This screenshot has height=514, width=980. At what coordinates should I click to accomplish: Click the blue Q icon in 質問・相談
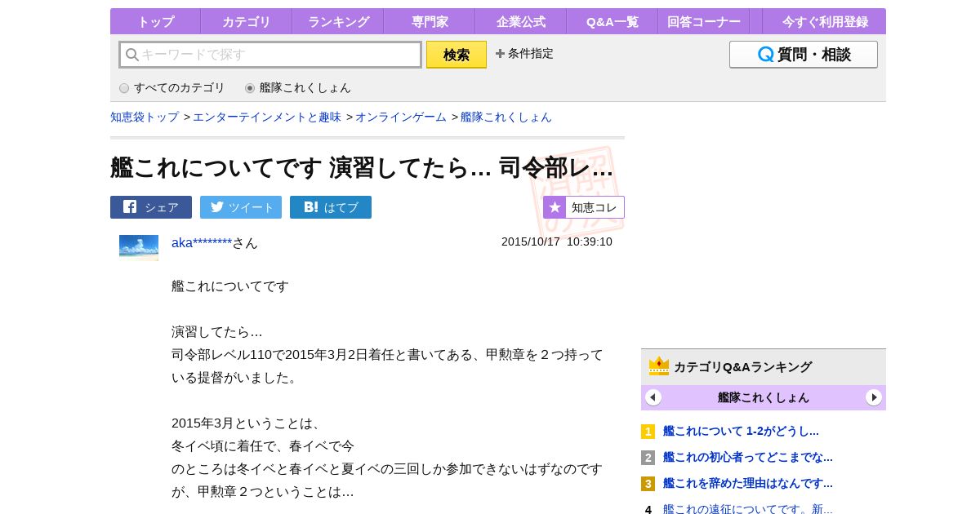(x=765, y=55)
